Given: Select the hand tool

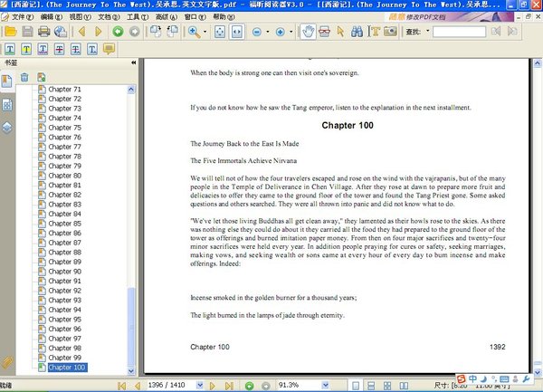Looking at the screenshot, I should tap(308, 32).
